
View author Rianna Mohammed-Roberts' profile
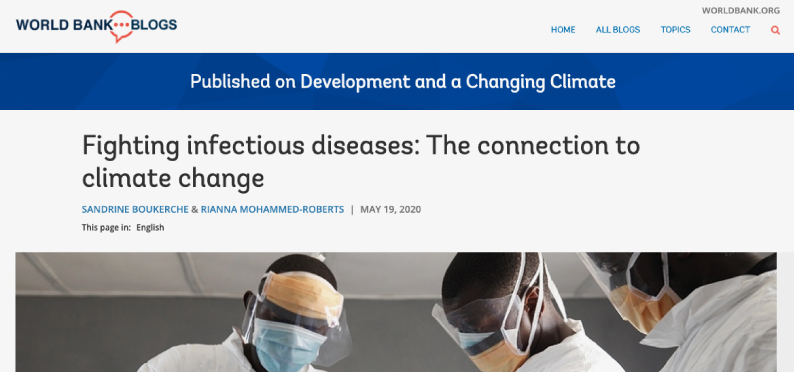(x=272, y=209)
